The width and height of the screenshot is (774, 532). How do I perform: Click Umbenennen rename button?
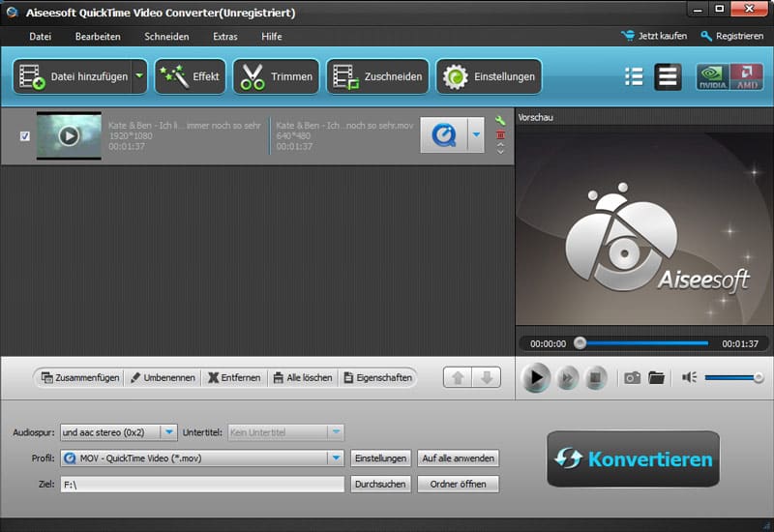(163, 377)
